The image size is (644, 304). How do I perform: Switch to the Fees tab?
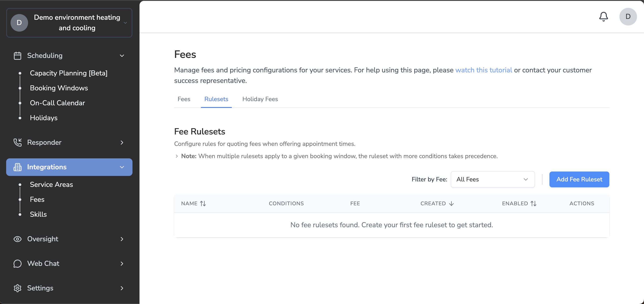(184, 99)
